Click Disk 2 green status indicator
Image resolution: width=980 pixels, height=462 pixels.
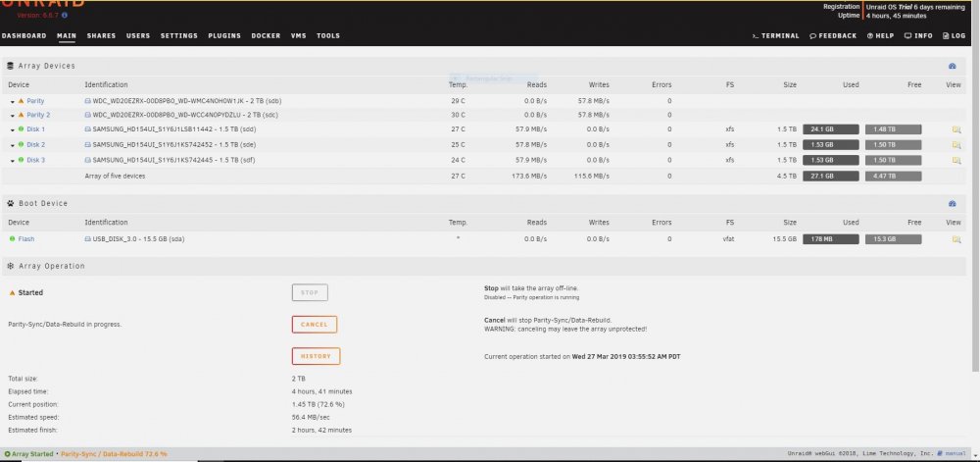[x=21, y=144]
